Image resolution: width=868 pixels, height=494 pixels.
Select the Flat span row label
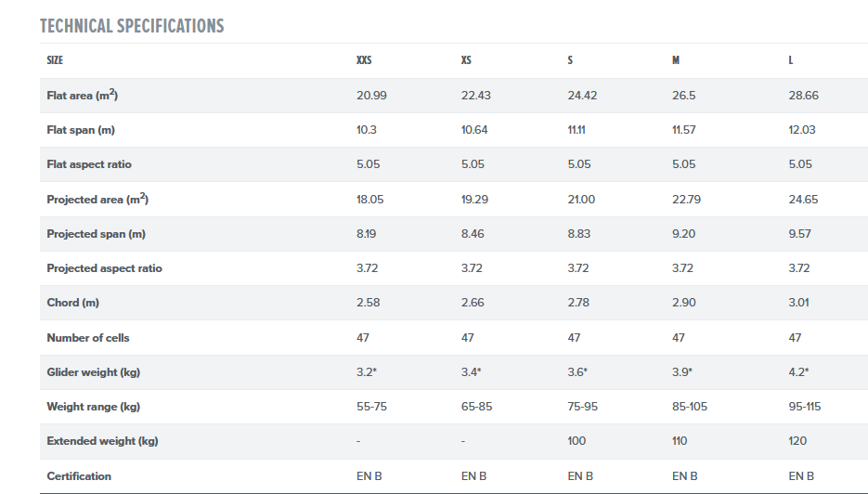80,130
